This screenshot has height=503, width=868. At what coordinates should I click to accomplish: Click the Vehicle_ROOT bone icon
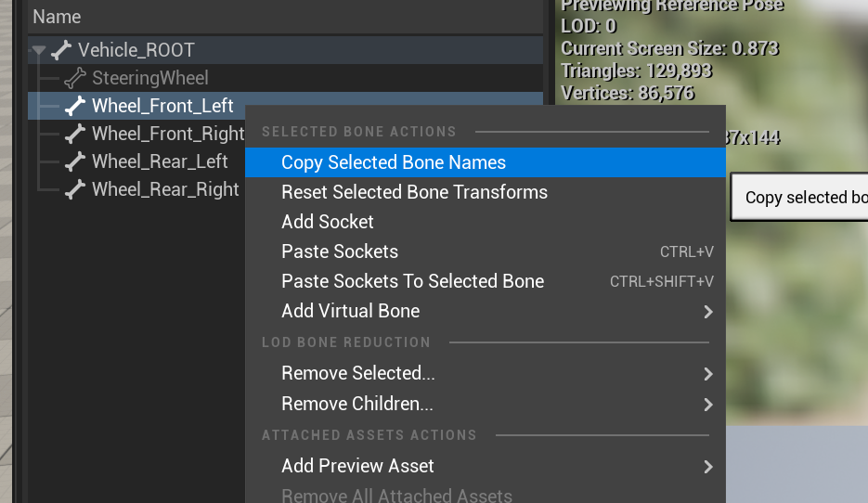coord(61,50)
